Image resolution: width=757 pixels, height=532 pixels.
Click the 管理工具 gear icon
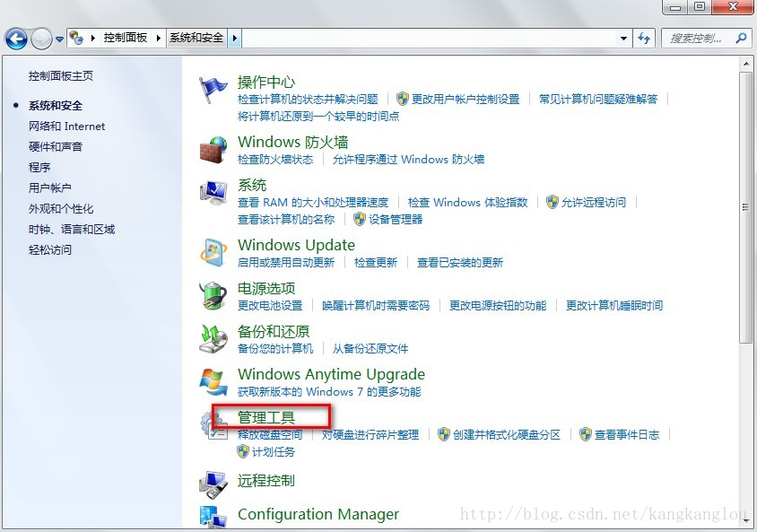tap(213, 425)
